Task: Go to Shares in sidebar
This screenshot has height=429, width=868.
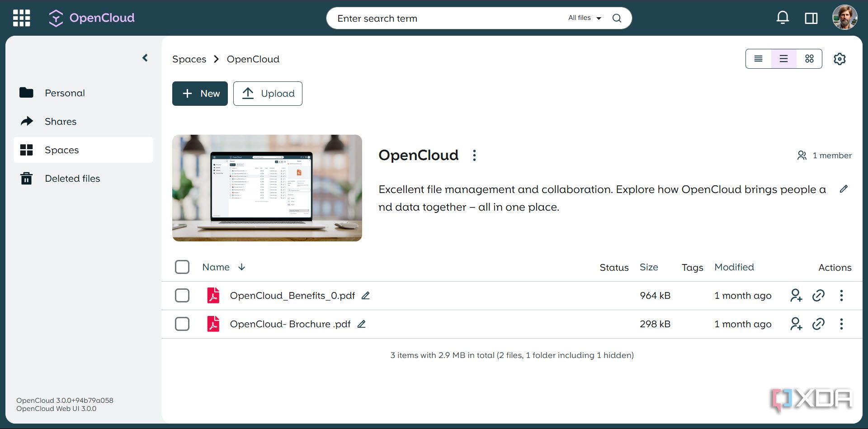Action: [84, 122]
